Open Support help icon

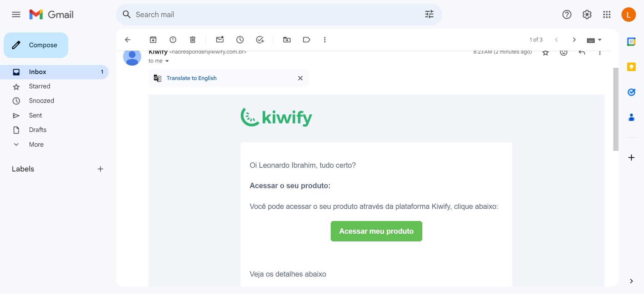pos(567,15)
